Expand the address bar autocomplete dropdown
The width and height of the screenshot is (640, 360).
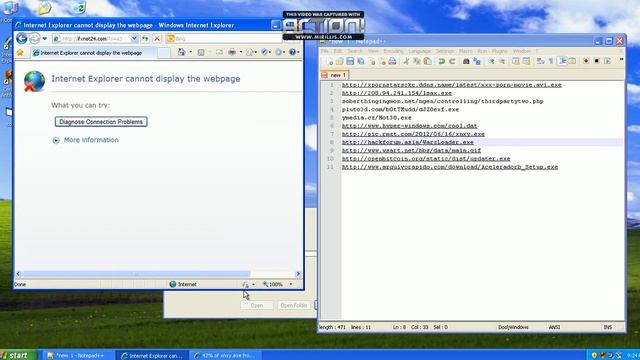pyautogui.click(x=133, y=39)
